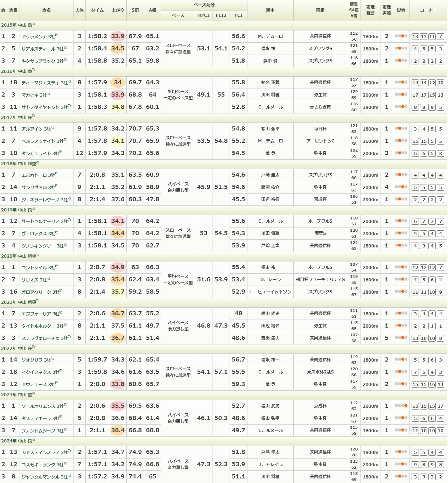Open horse link サートゥルナーリア 3牡
The width and height of the screenshot is (448, 483).
click(44, 222)
